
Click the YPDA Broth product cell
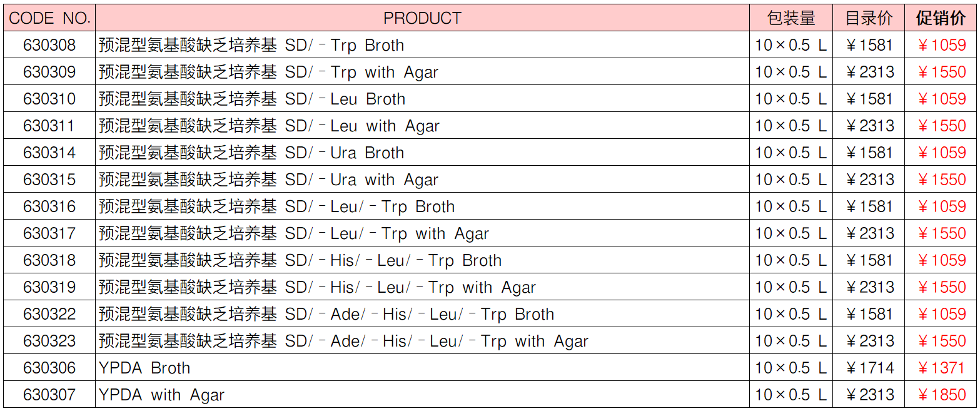pyautogui.click(x=422, y=368)
